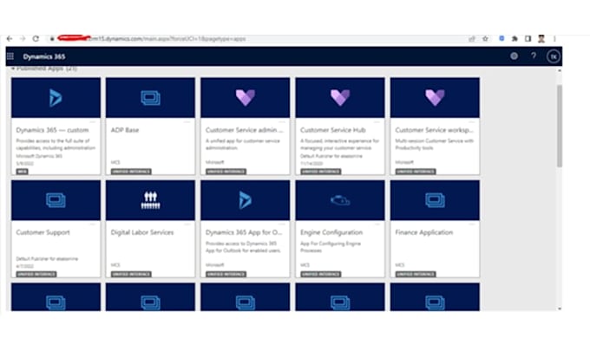The width and height of the screenshot is (590, 364).
Task: Click the Web badge on Dynamics 365 — custom
Action: [23, 172]
